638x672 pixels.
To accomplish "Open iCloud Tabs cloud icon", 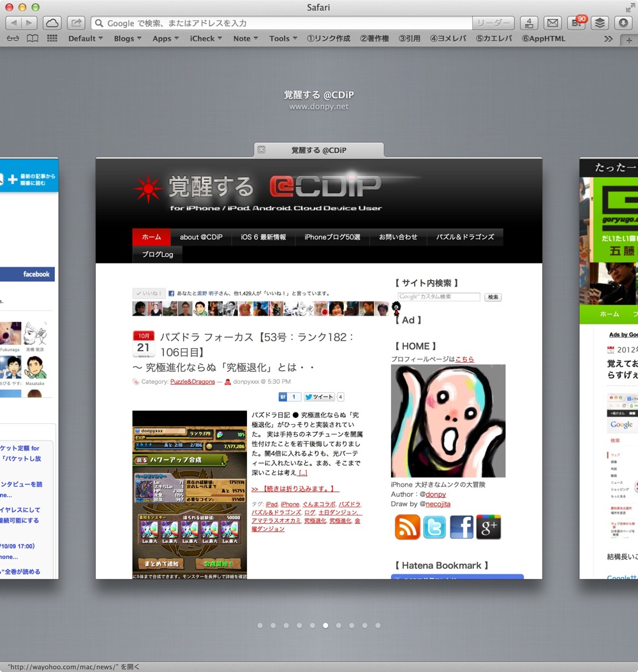I will pos(52,23).
